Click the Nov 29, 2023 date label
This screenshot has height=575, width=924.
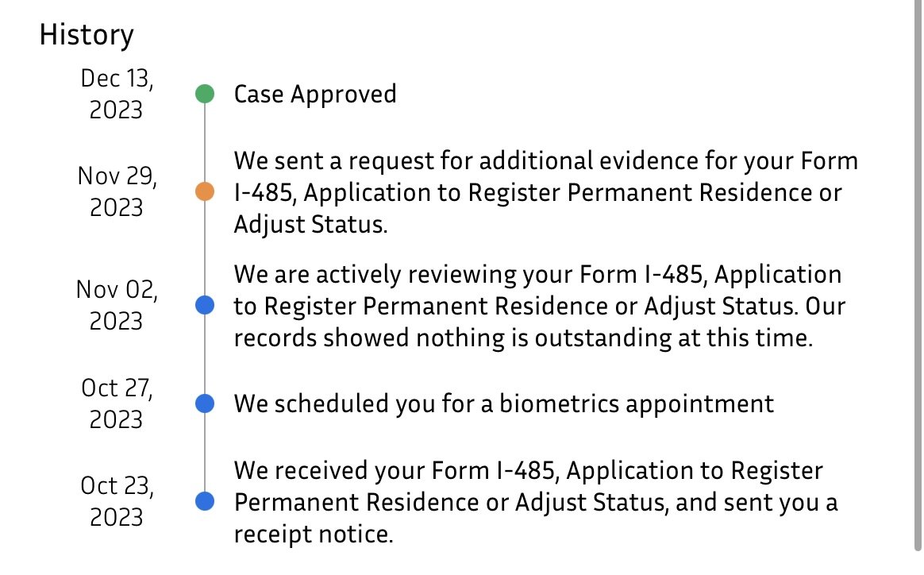click(116, 191)
